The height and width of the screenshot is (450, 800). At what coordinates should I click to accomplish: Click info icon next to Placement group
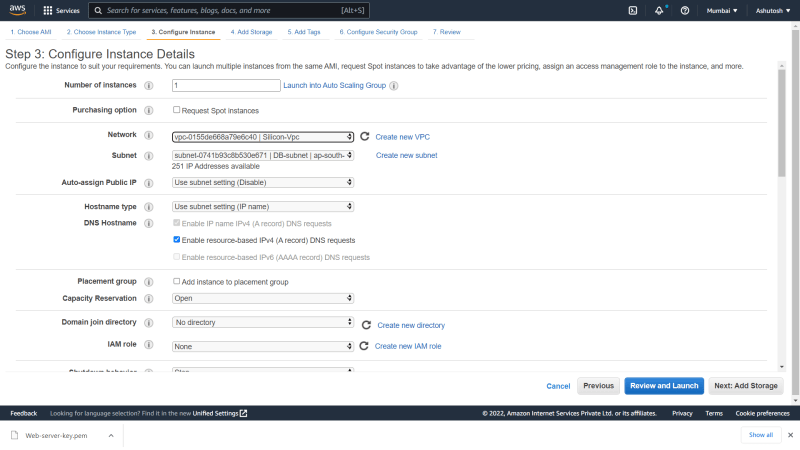(148, 282)
